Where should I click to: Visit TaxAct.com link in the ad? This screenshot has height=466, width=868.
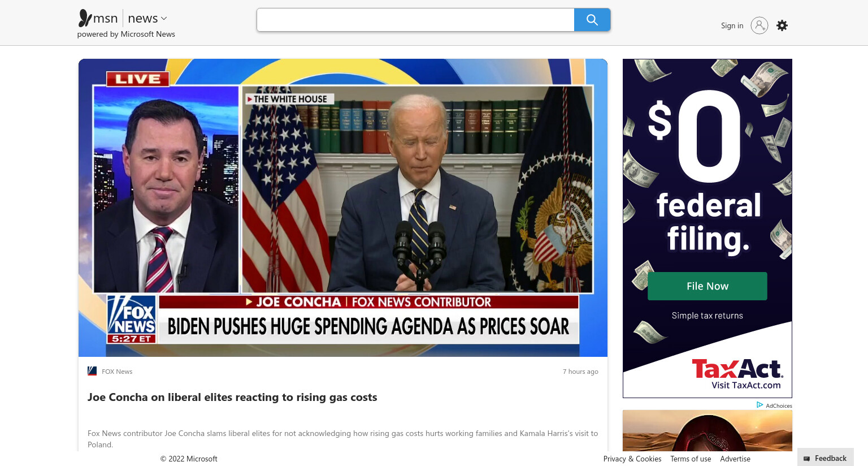tap(746, 385)
